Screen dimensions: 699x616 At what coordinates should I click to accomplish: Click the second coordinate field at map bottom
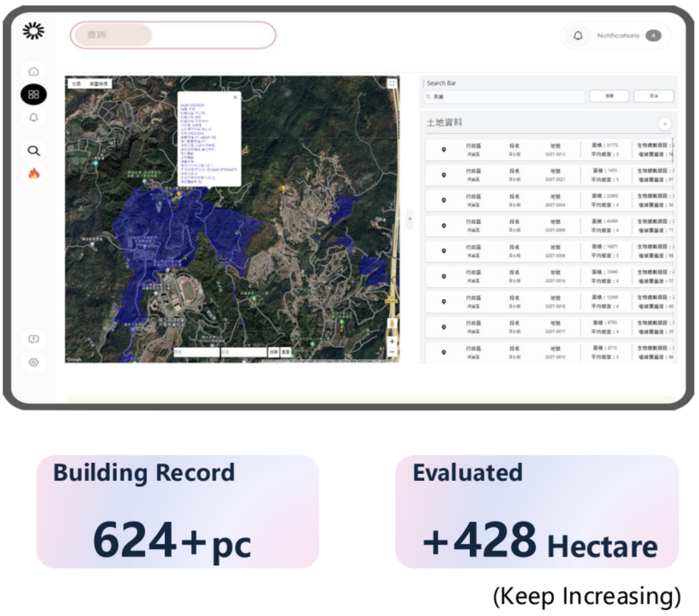pyautogui.click(x=243, y=352)
